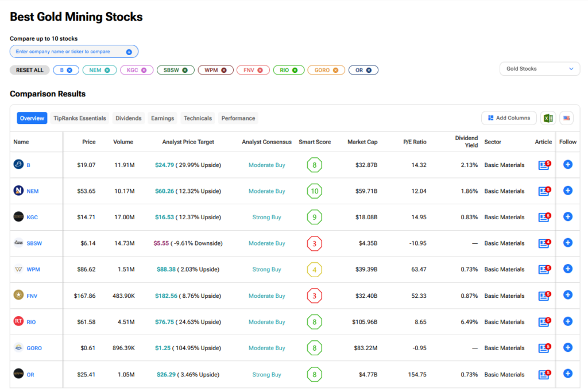Switch to TipRanks Essentials tab
The image size is (588, 392).
tap(79, 118)
